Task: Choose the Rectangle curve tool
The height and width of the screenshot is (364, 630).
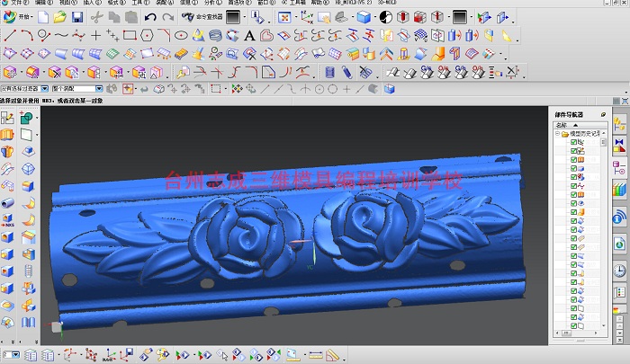Action: coord(130,36)
